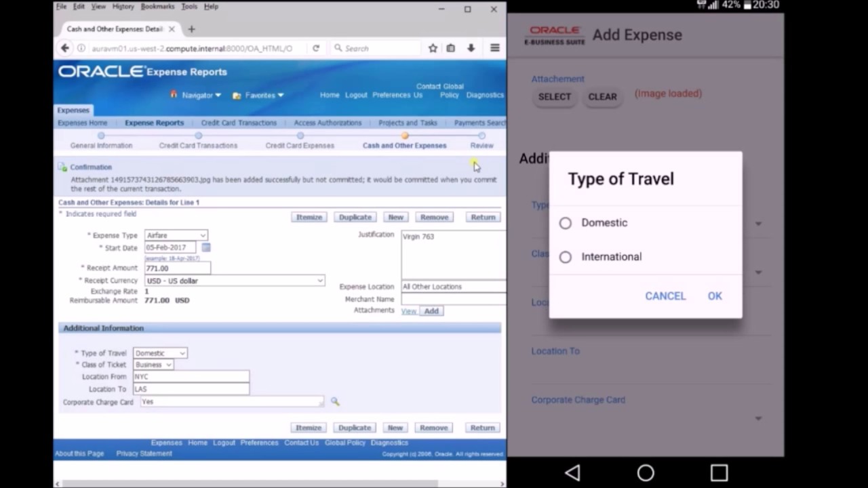Click Logout link in Oracle header
Screen dimensions: 868x488
(x=356, y=96)
